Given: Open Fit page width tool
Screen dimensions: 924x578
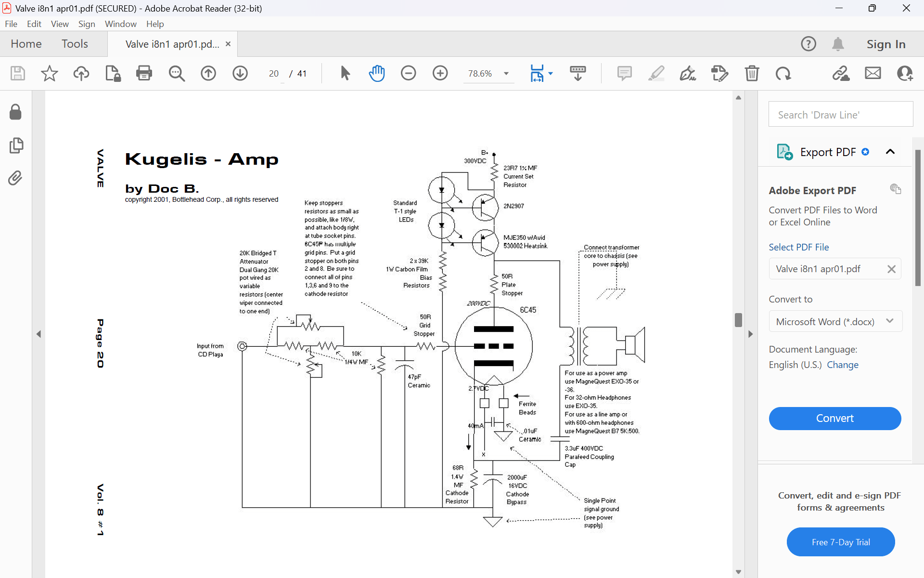Looking at the screenshot, I should click(x=537, y=73).
